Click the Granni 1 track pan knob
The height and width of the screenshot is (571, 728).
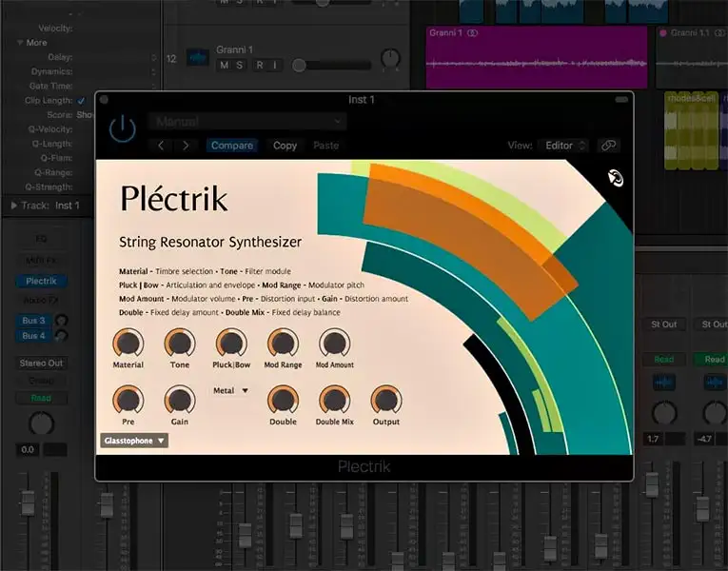tap(390, 58)
